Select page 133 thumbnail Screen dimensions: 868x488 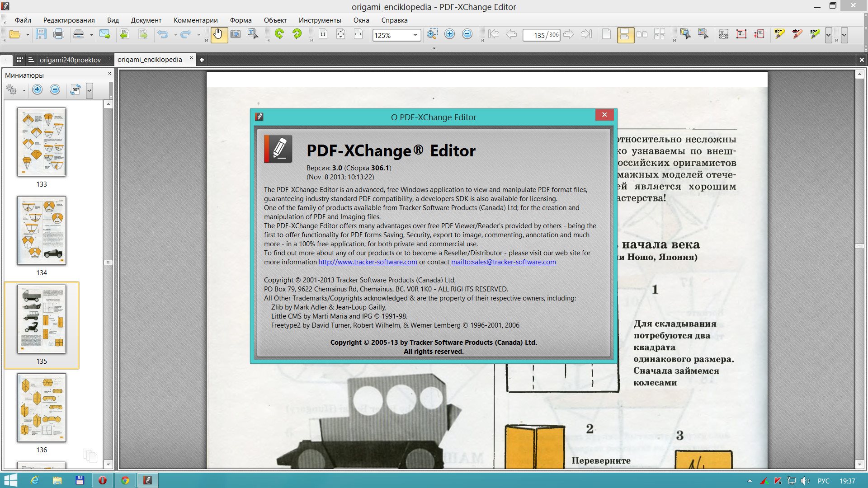coord(42,142)
